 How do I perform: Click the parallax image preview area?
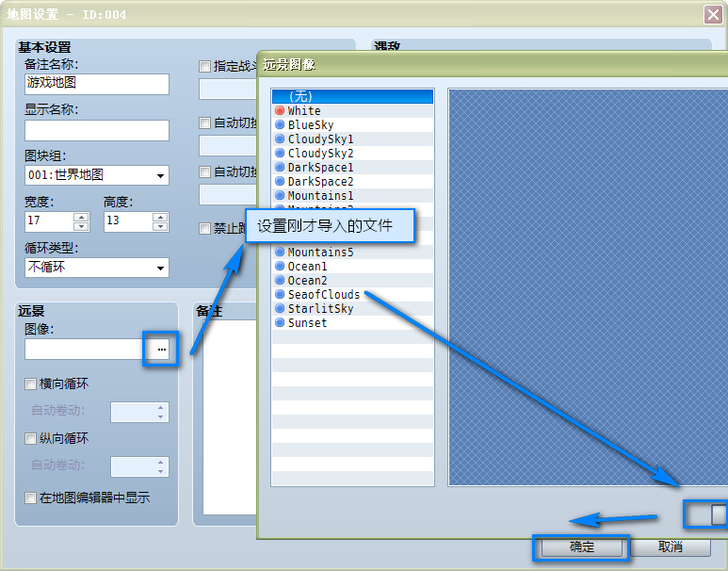(588, 287)
